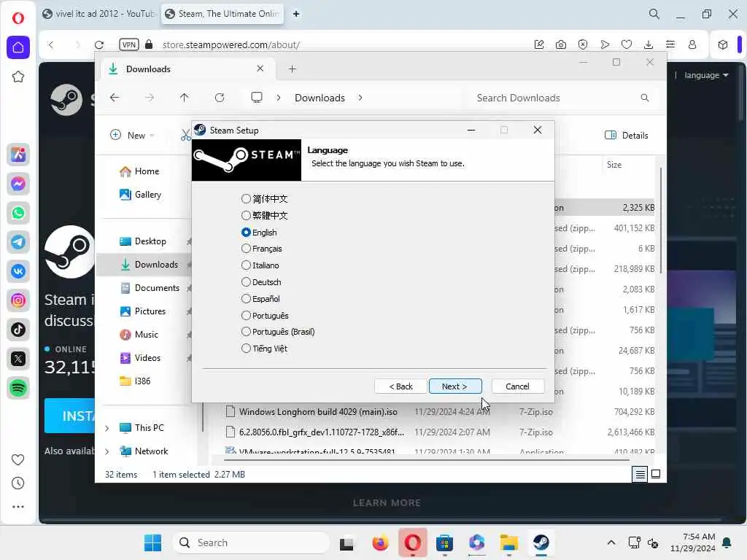Switch to the vivel itc ad YouTube tab
Image resolution: width=747 pixels, height=560 pixels.
pos(98,14)
